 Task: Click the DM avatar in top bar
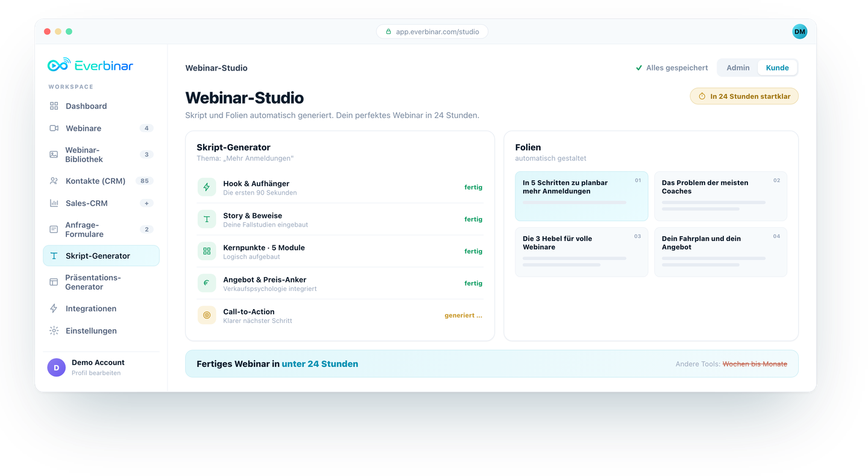(800, 31)
